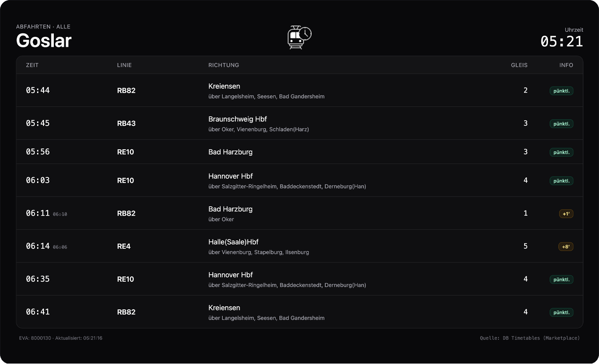
Task: Click the 05:21 clock display
Action: click(x=562, y=42)
